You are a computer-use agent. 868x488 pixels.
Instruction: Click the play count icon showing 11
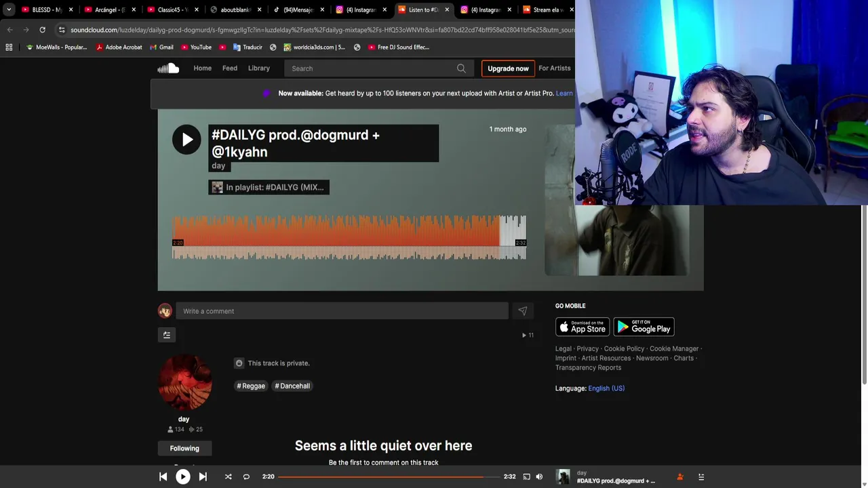click(524, 335)
